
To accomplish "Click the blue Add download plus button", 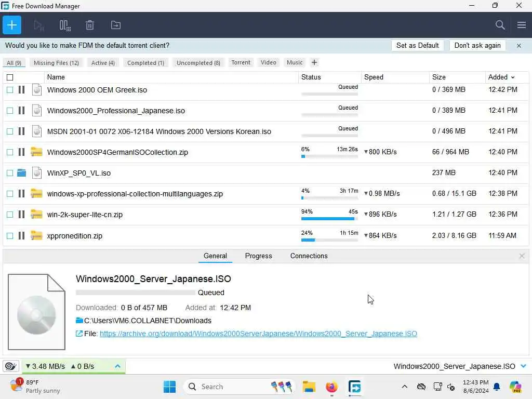I will click(x=12, y=25).
